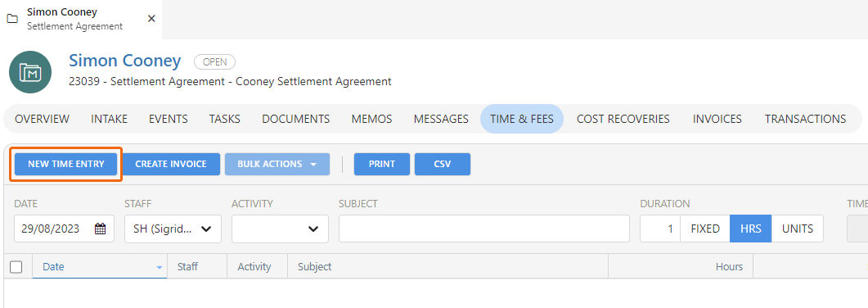Image resolution: width=868 pixels, height=308 pixels.
Task: Open the Activity dropdown
Action: (280, 229)
